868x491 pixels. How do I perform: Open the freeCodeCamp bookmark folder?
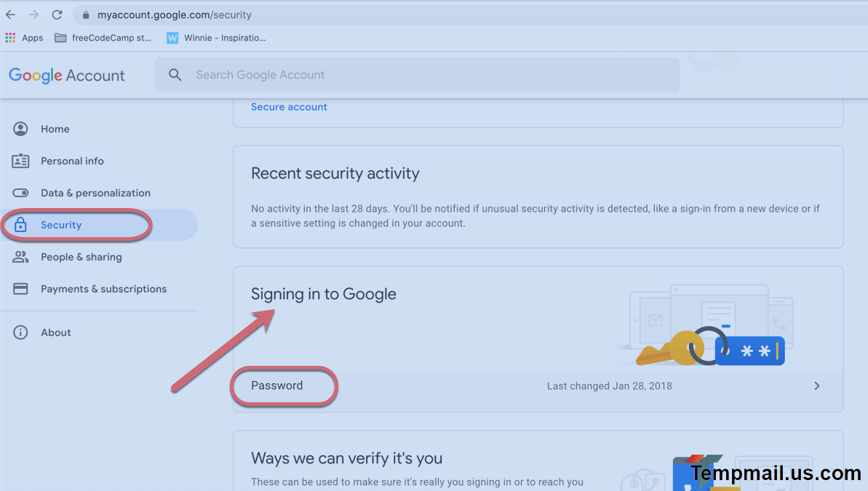(x=103, y=38)
